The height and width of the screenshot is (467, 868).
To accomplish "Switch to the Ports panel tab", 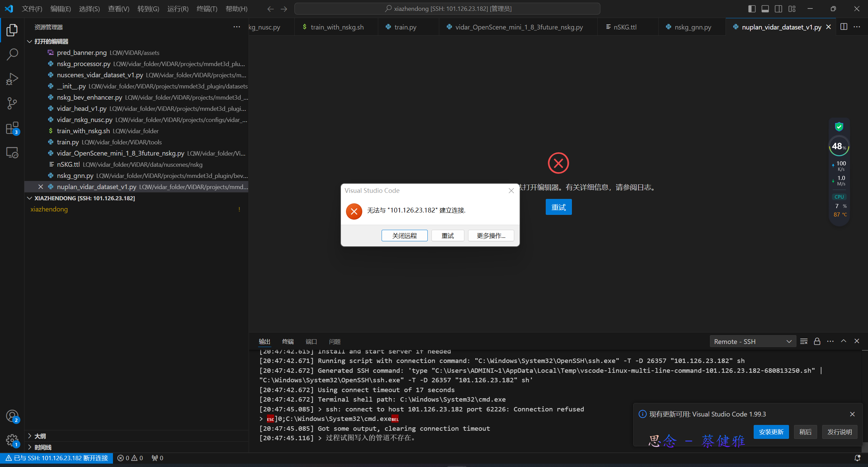I will click(311, 342).
